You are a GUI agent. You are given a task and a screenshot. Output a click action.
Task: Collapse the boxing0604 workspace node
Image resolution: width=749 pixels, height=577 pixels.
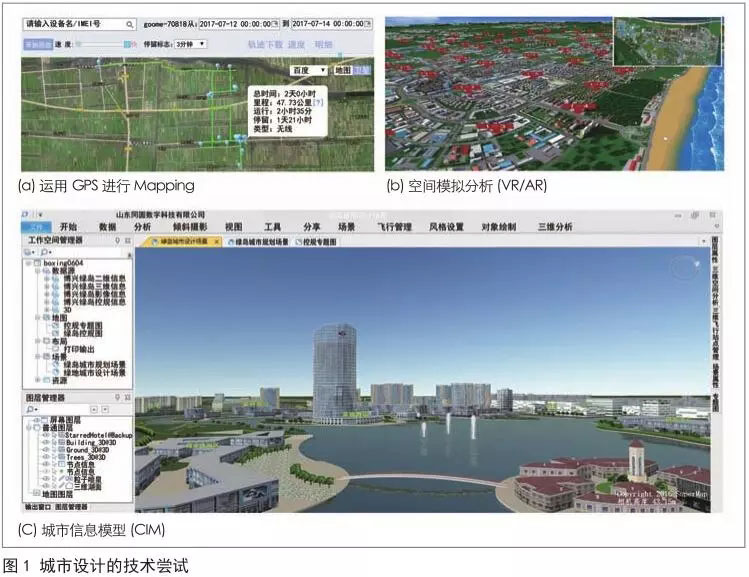click(28, 263)
